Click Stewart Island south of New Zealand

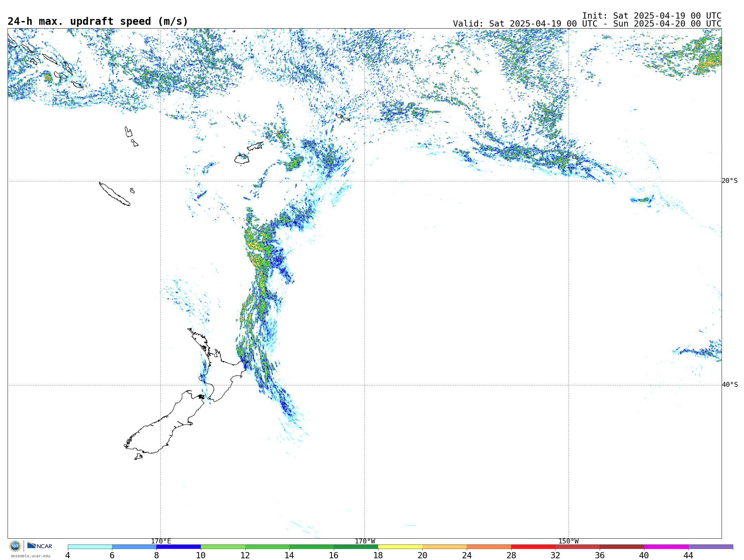[x=138, y=457]
